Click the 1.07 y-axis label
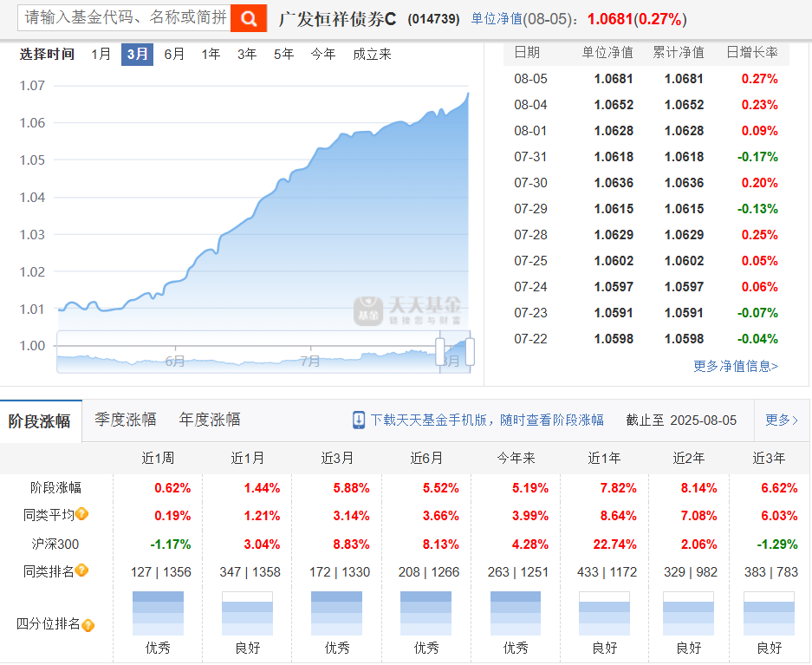Screen dimensions: 812x665 (x=32, y=86)
